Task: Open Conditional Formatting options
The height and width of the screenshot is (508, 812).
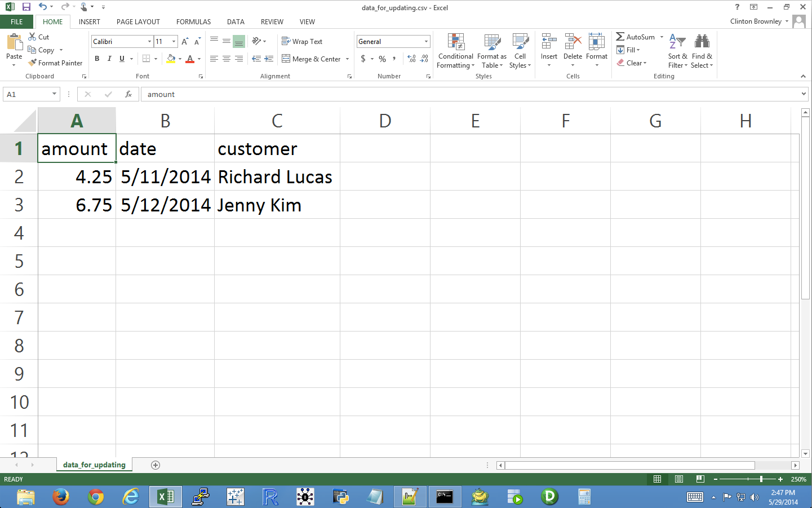Action: (x=455, y=51)
